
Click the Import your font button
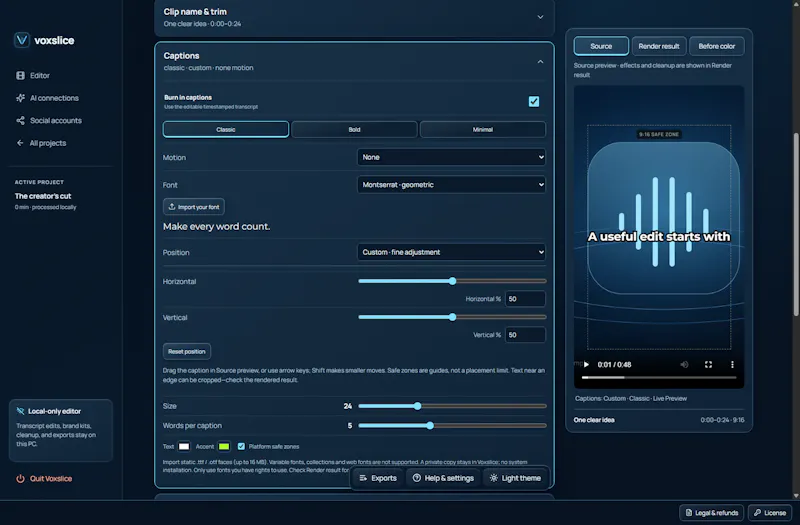click(193, 207)
